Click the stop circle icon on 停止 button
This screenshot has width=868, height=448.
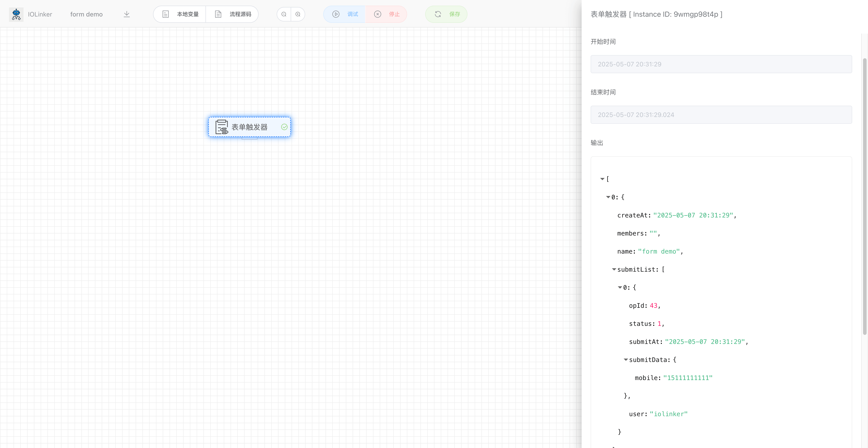pyautogui.click(x=377, y=14)
